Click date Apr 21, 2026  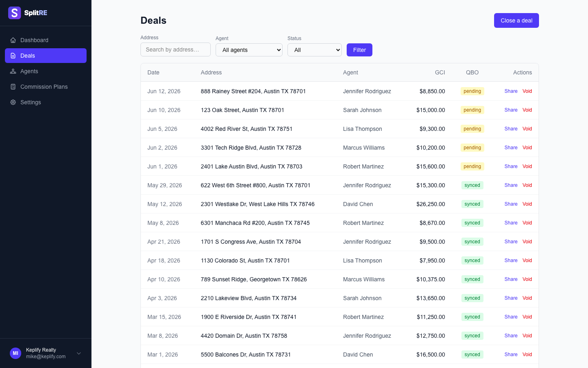coord(164,242)
